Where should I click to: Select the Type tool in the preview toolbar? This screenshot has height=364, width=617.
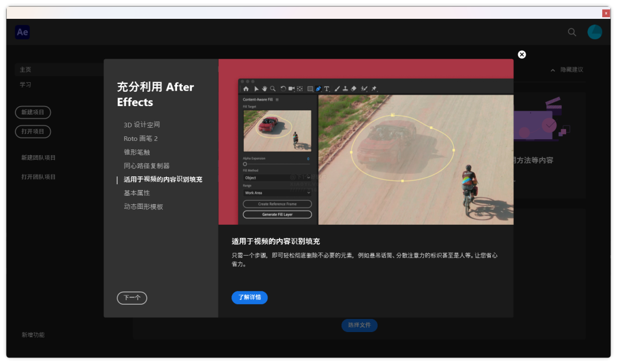point(327,89)
